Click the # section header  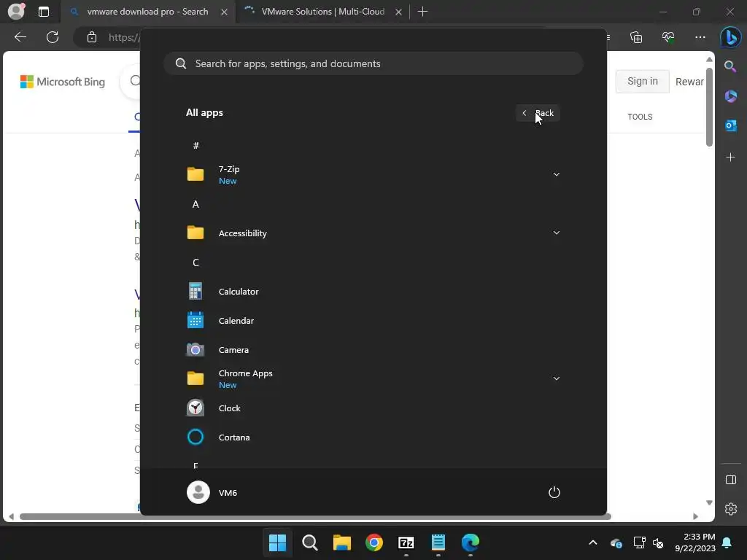(x=196, y=145)
